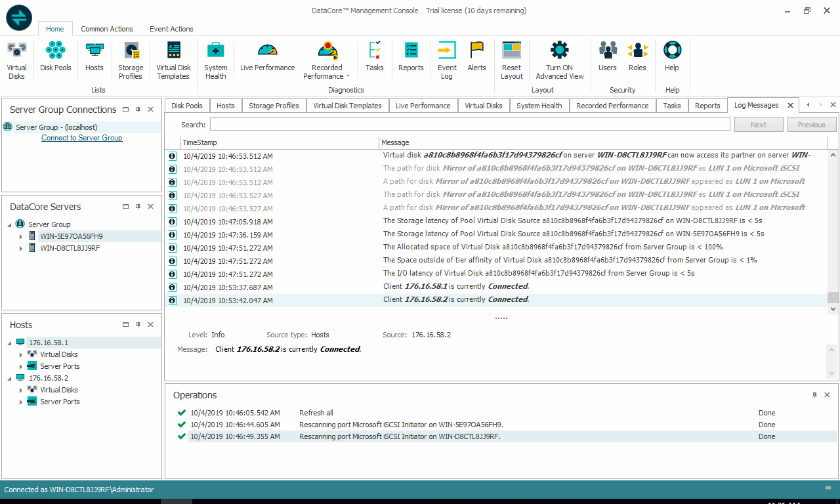Image resolution: width=840 pixels, height=504 pixels.
Task: Open the System Health document tab
Action: click(539, 106)
